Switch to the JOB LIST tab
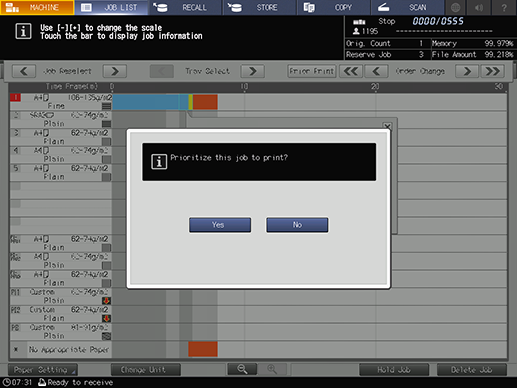Screen dimensions: 517x388 (x=112, y=7)
